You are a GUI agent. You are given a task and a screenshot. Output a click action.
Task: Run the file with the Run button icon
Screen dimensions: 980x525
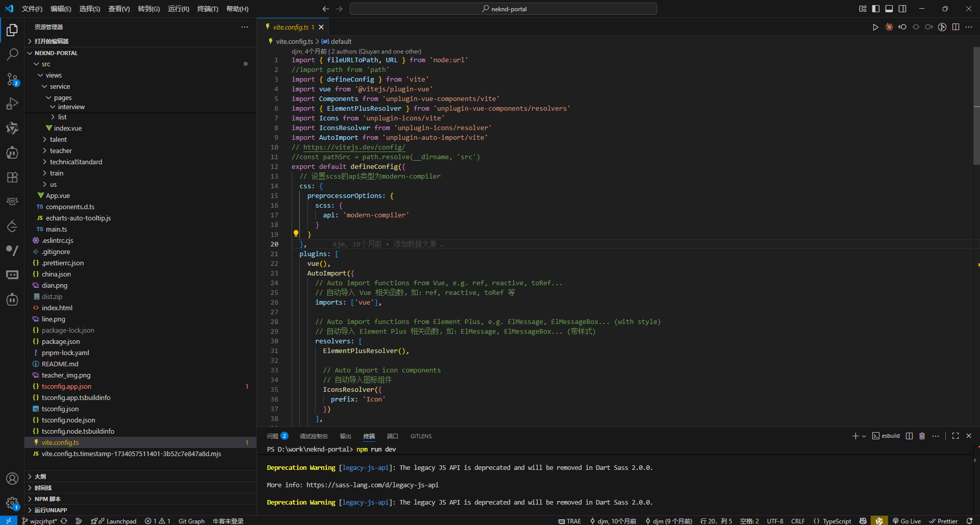(x=875, y=27)
